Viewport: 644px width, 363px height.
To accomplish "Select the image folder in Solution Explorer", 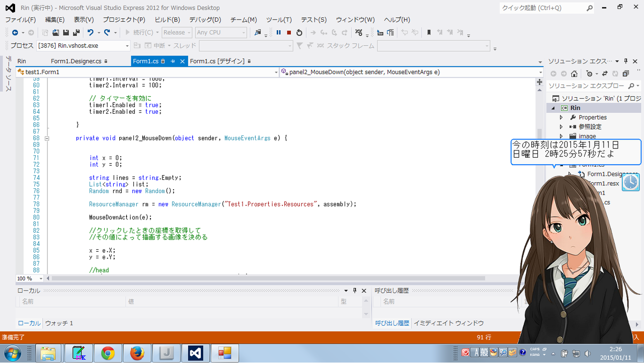I will [587, 136].
